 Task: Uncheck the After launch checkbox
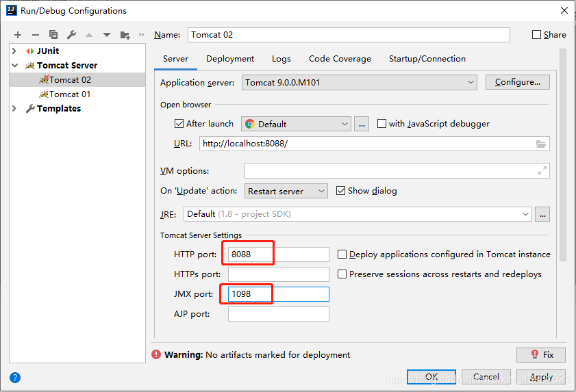[x=179, y=124]
